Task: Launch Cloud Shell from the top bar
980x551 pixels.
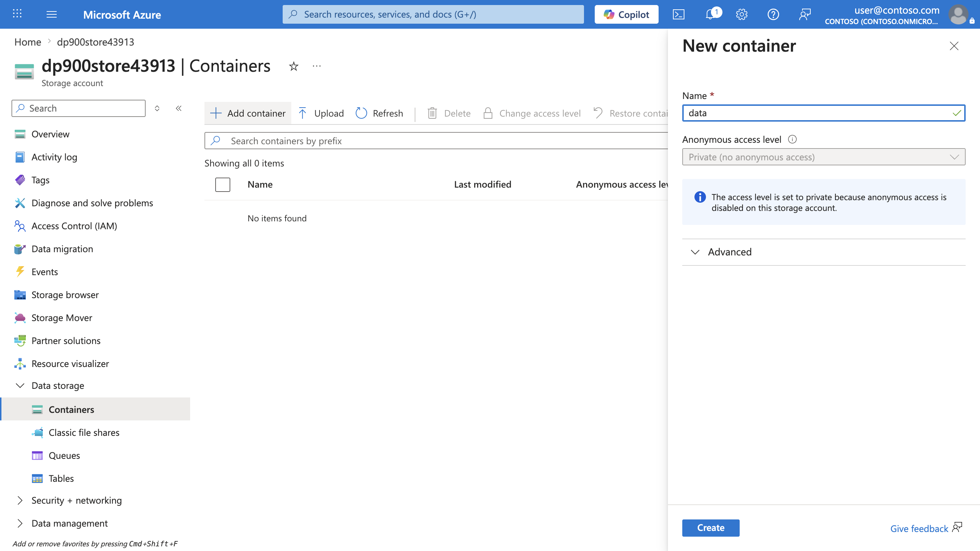Action: click(x=679, y=14)
